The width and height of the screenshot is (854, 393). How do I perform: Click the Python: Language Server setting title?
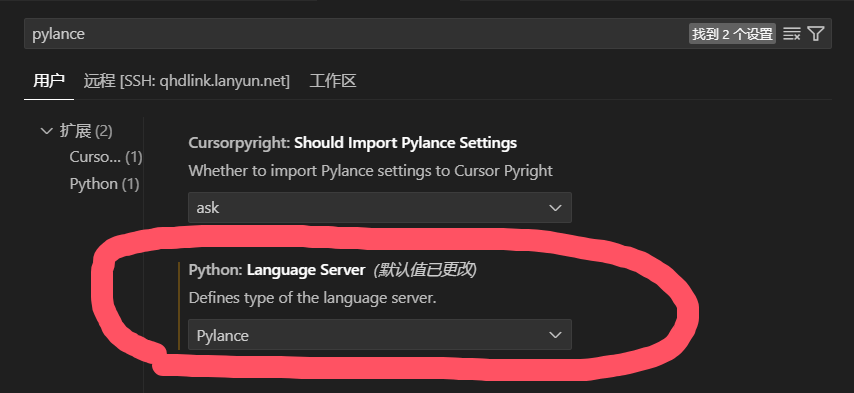(277, 270)
